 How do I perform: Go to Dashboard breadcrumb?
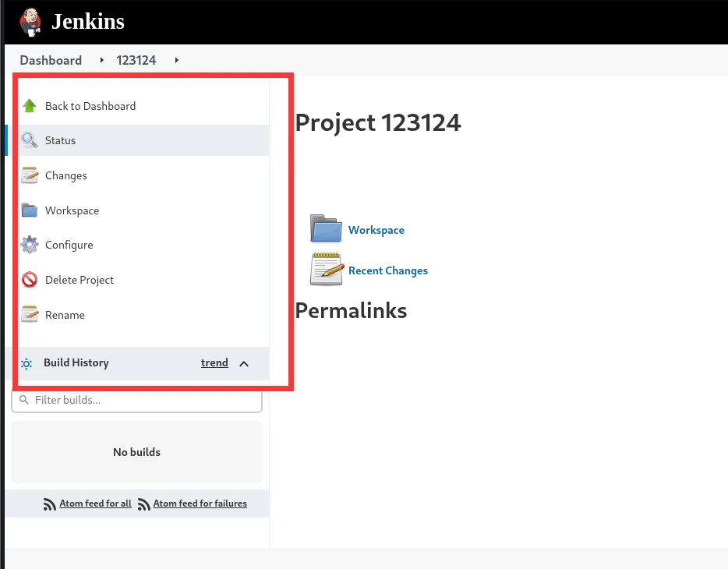coord(51,60)
